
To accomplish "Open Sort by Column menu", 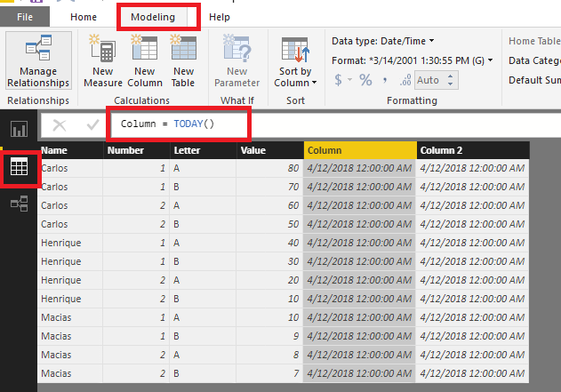I will [295, 61].
